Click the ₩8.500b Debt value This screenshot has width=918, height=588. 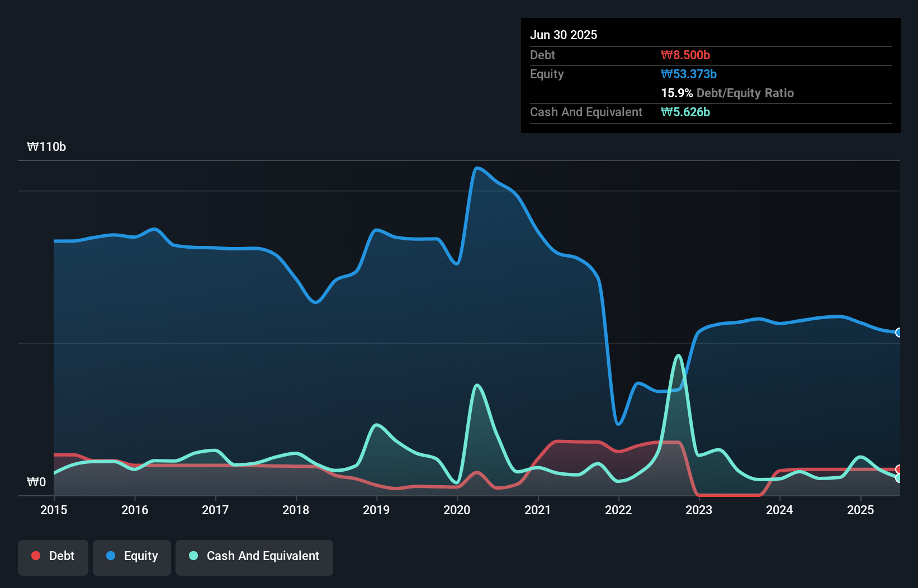pyautogui.click(x=685, y=55)
